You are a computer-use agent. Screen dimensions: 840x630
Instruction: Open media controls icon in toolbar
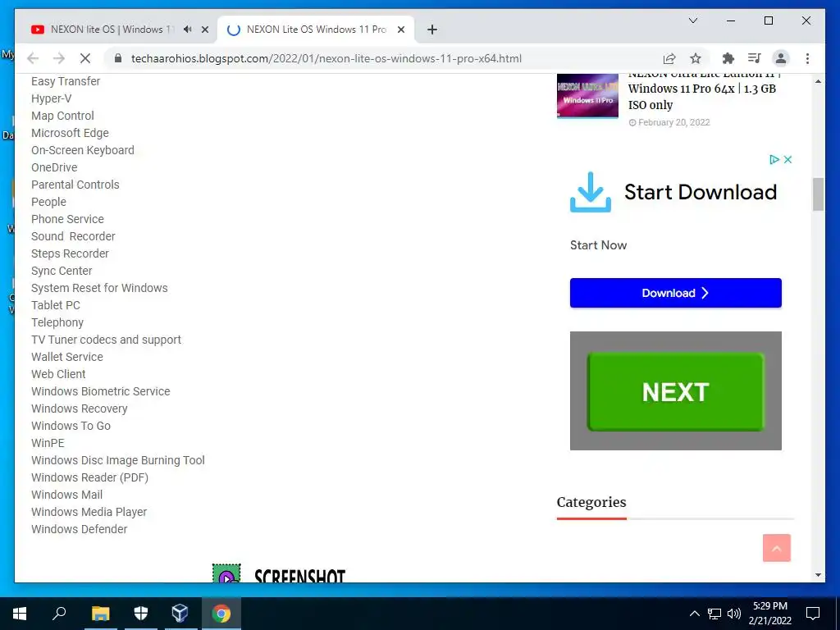pyautogui.click(x=755, y=58)
